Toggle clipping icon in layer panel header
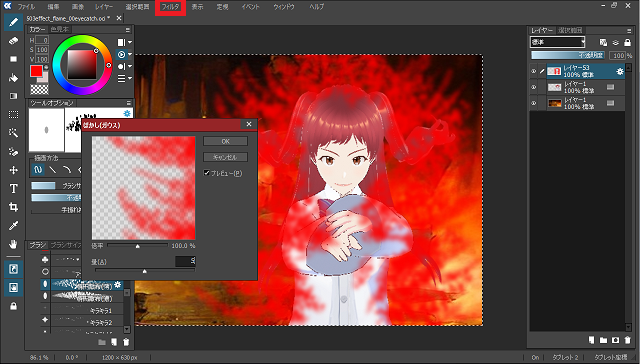Image resolution: width=640 pixels, height=364 pixels. point(616,42)
